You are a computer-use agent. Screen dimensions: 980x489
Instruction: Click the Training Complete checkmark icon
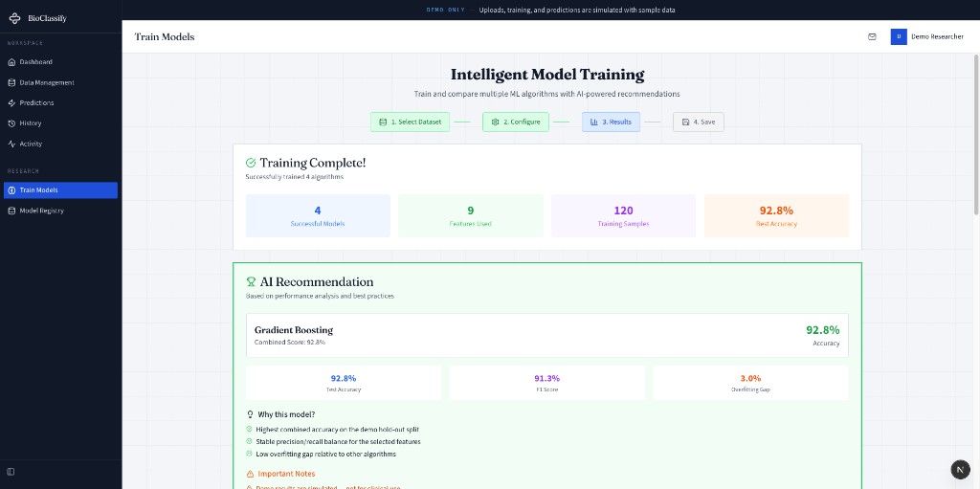(x=251, y=163)
